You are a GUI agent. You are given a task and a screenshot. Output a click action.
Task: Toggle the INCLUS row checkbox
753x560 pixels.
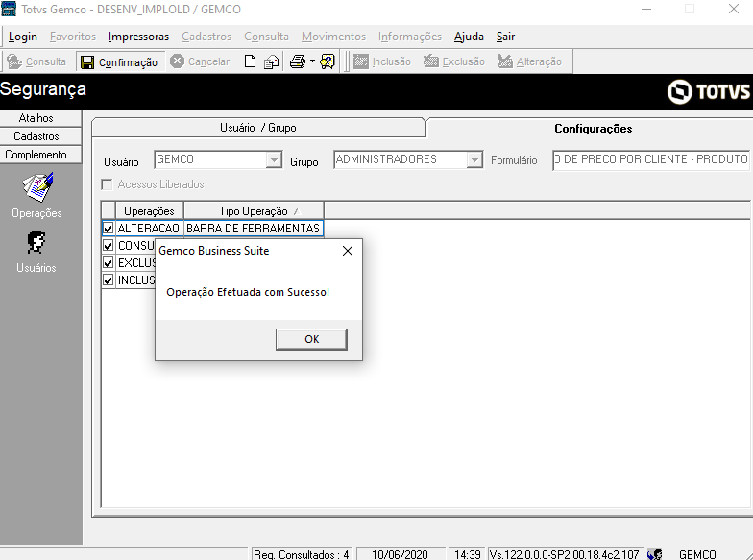coord(108,280)
